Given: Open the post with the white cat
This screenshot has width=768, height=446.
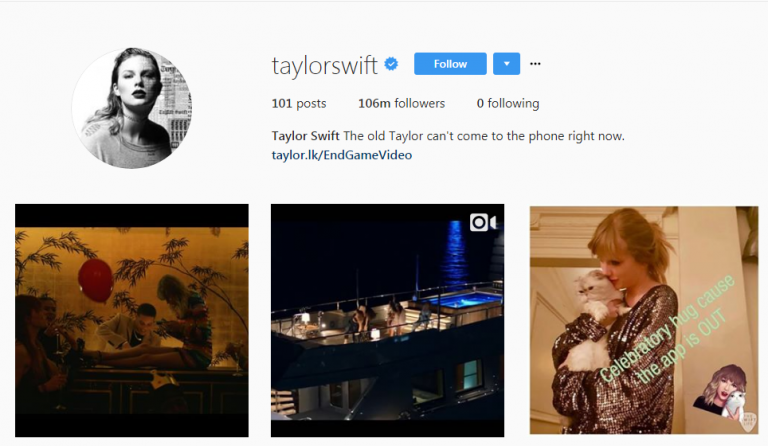Looking at the screenshot, I should click(x=644, y=320).
